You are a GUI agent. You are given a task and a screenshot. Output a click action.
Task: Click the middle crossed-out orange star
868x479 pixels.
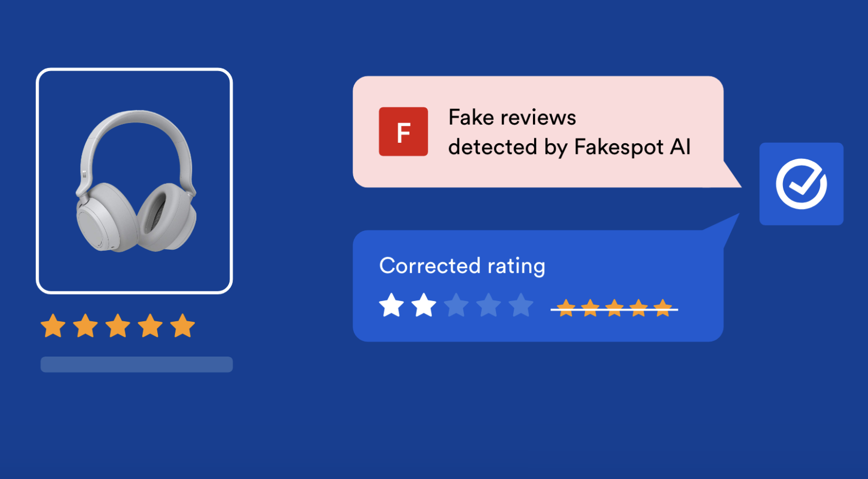[614, 308]
